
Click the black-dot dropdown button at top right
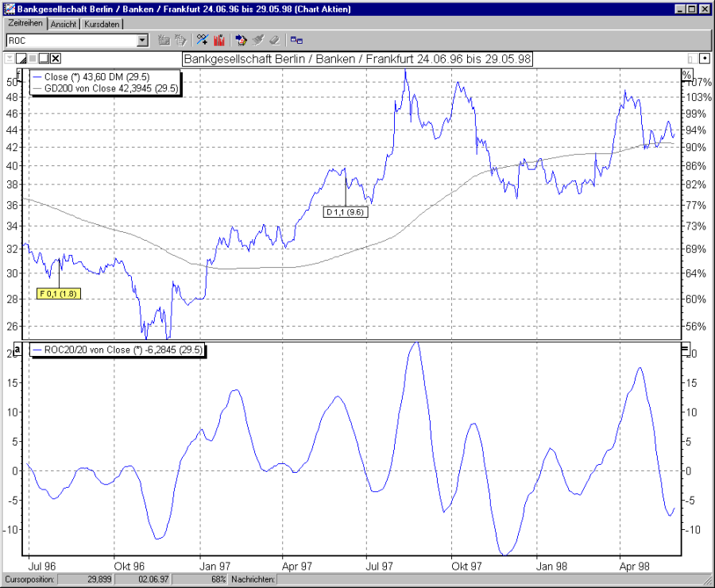(704, 59)
